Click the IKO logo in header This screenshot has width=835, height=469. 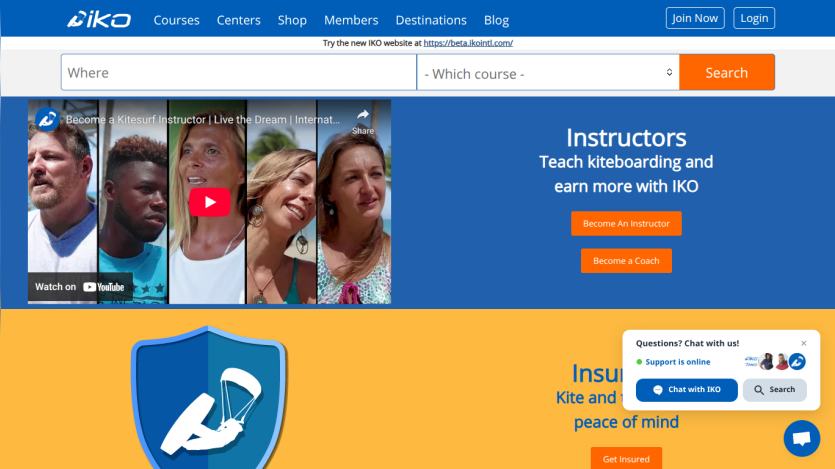click(x=99, y=20)
